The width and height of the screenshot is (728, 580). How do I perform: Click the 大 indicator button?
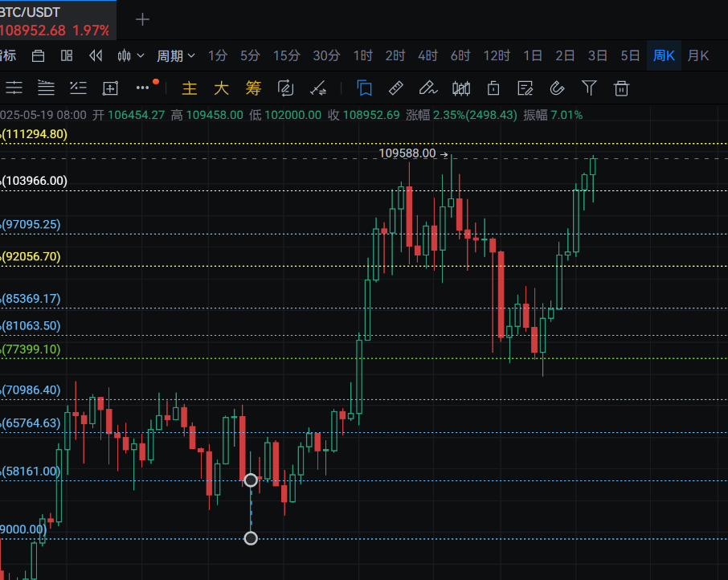pyautogui.click(x=222, y=88)
